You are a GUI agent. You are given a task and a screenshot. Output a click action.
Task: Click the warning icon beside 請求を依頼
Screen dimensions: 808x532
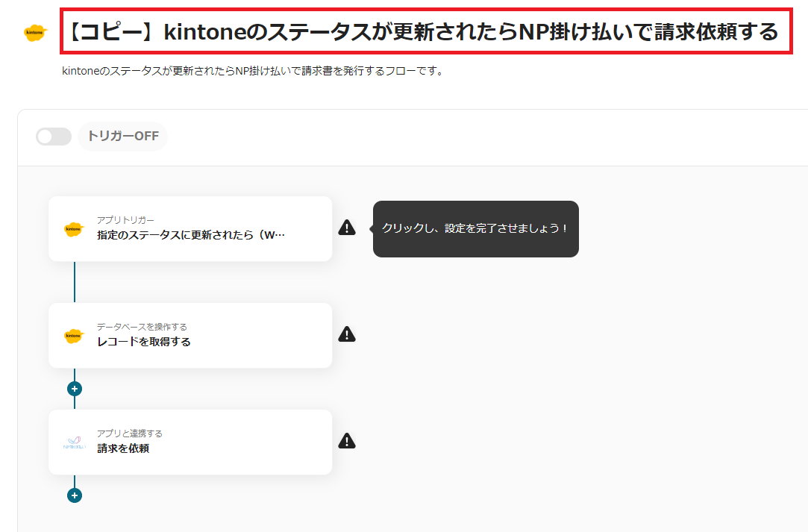point(346,441)
